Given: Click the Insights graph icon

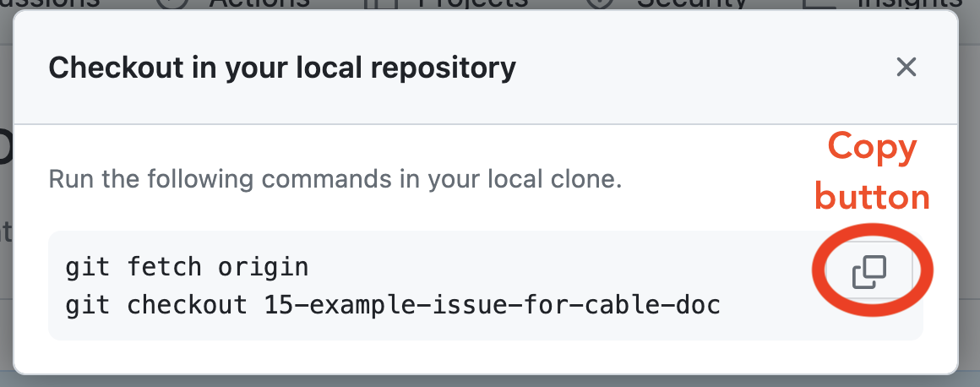Looking at the screenshot, I should (818, 3).
